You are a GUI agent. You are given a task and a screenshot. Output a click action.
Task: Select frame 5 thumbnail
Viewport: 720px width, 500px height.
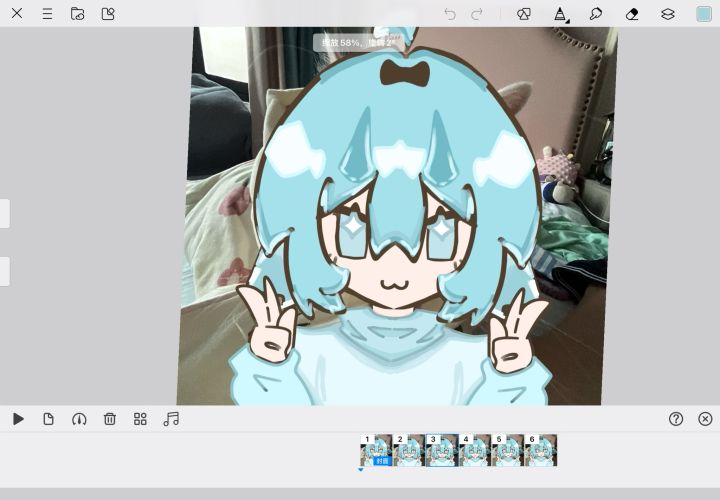click(508, 450)
